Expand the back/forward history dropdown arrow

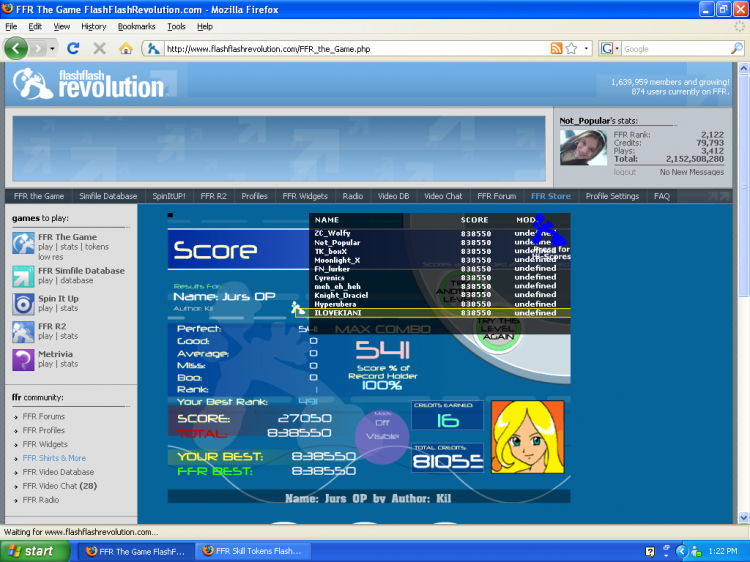tap(52, 48)
